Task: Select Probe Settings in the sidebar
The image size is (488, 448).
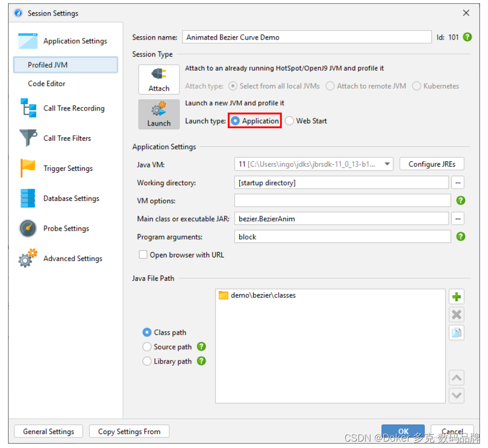Action: pos(66,228)
